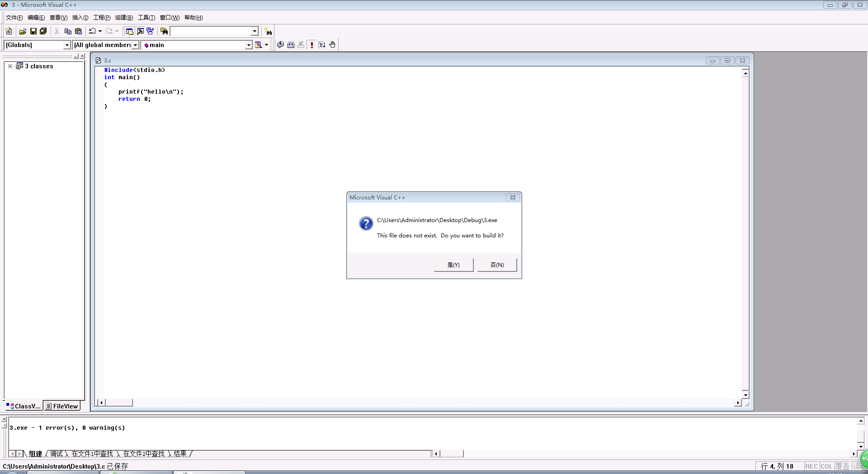This screenshot has height=474, width=868.
Task: Open the 查看(V) menu
Action: (58, 18)
